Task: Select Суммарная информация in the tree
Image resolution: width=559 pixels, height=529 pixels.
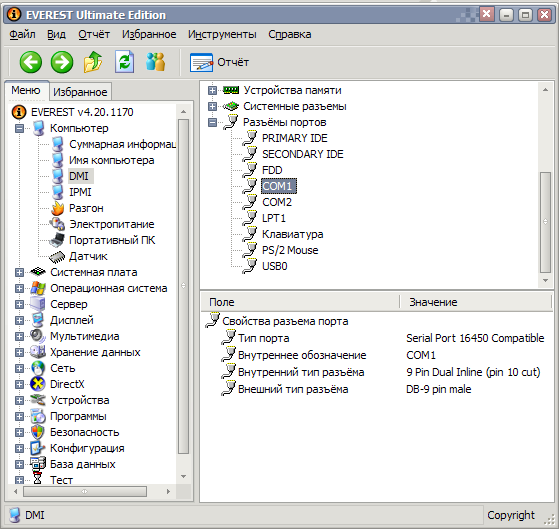Action: click(122, 144)
